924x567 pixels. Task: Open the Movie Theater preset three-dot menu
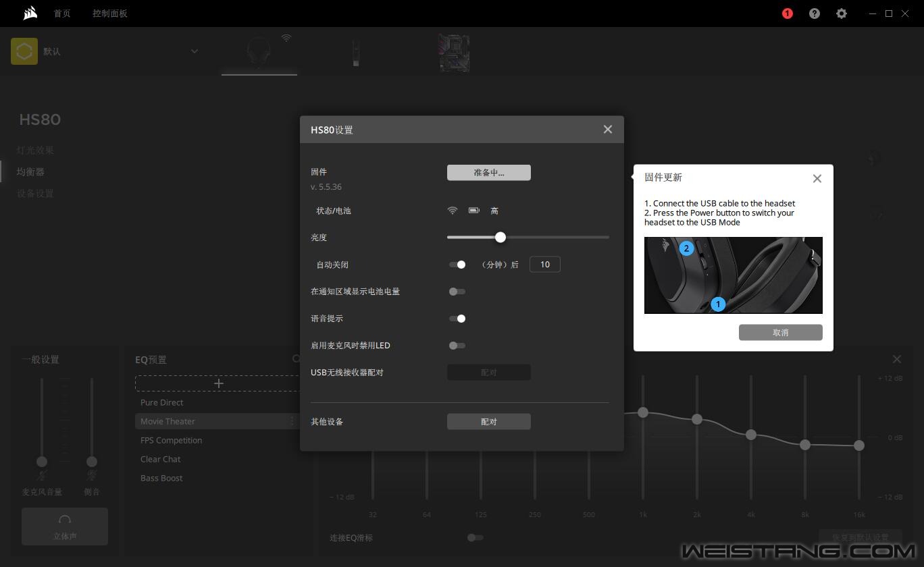coord(292,421)
